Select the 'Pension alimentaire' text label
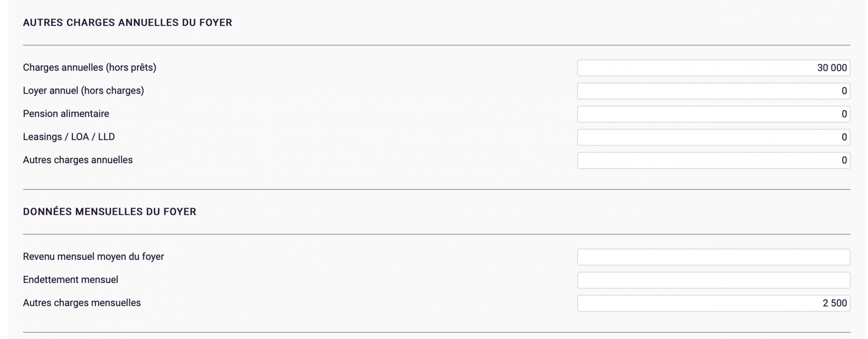Viewport: 868px width, 339px height. click(66, 113)
